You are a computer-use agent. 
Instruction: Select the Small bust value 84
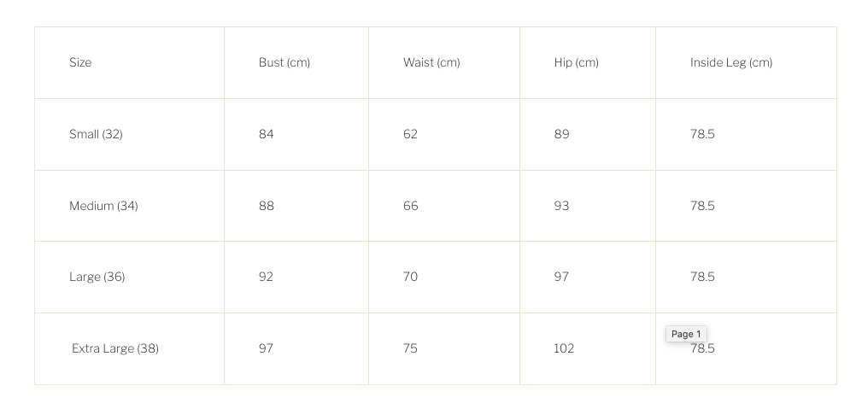tap(267, 134)
